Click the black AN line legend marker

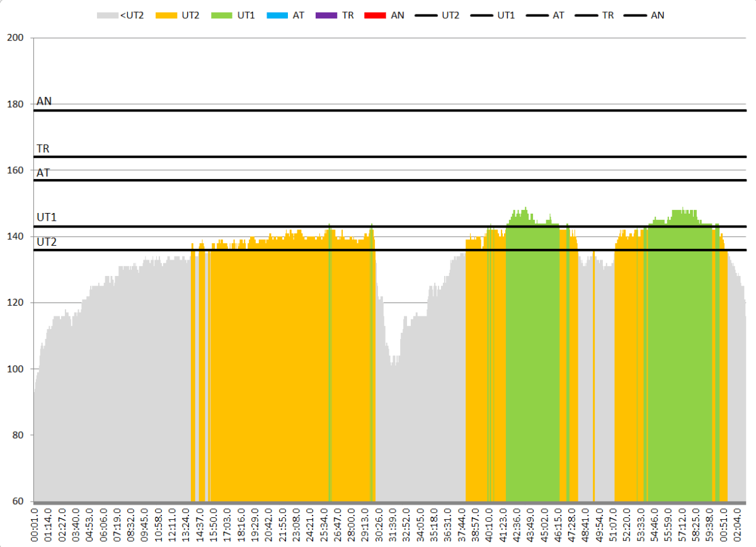coord(635,15)
